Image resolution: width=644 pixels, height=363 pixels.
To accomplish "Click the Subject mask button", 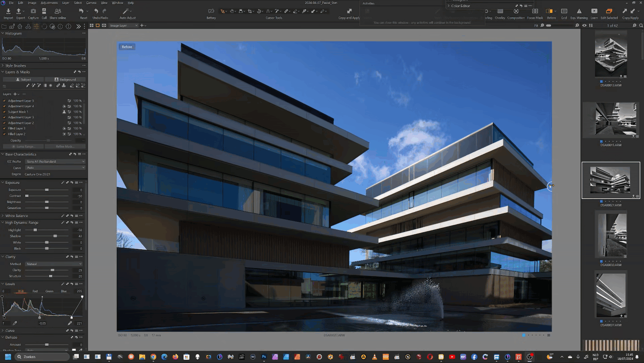I will pos(23,79).
